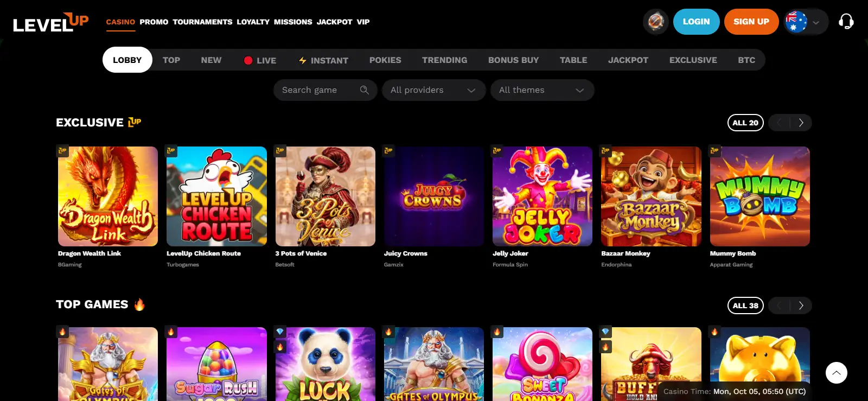
Task: Open 3 Pots of Venice thumbnail
Action: tap(325, 196)
